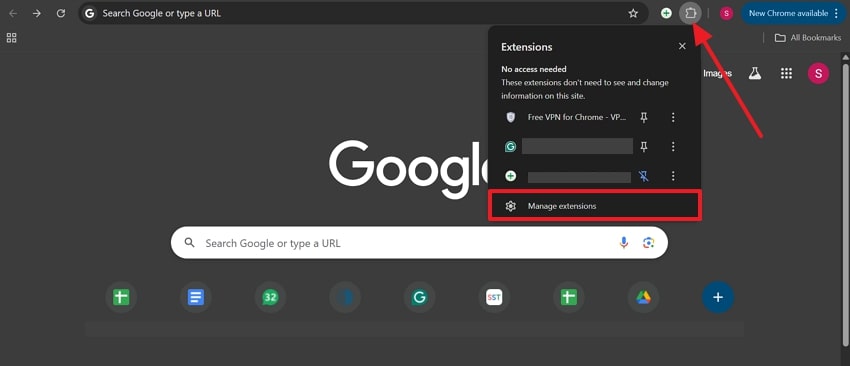Open Search by image Lens icon
This screenshot has height=366, width=850.
pos(648,243)
